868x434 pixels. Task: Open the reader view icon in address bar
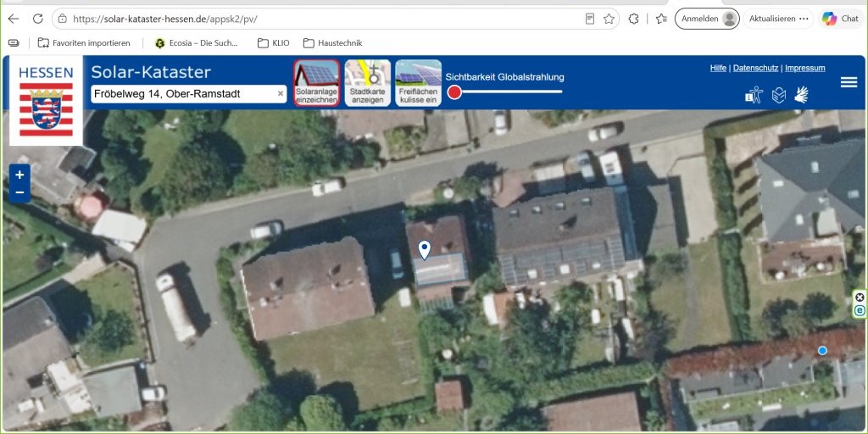[590, 19]
